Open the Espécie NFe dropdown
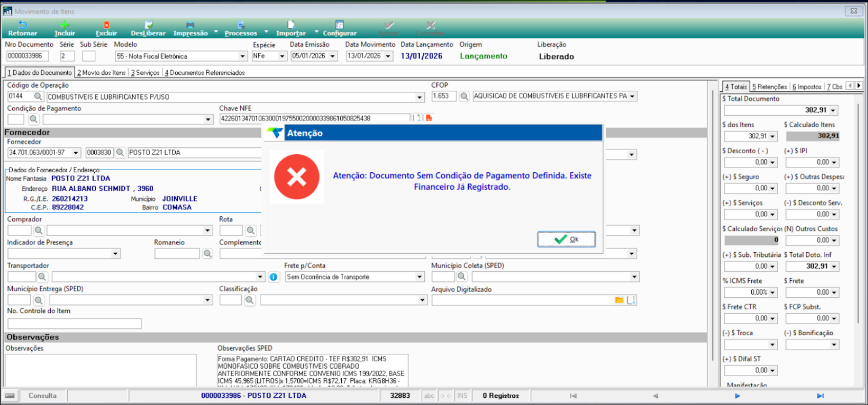The width and height of the screenshot is (868, 405). (282, 56)
